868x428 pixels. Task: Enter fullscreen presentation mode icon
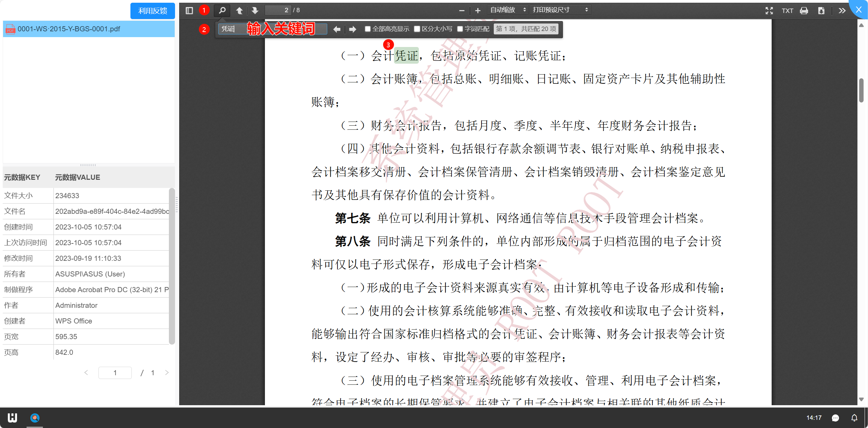769,11
